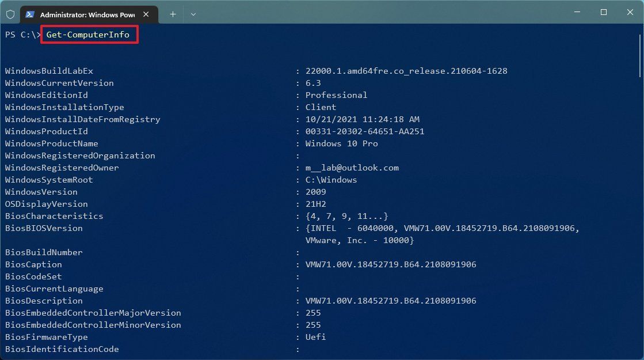Click the shield icon in the title bar corner
The height and width of the screenshot is (360, 644).
pos(10,14)
